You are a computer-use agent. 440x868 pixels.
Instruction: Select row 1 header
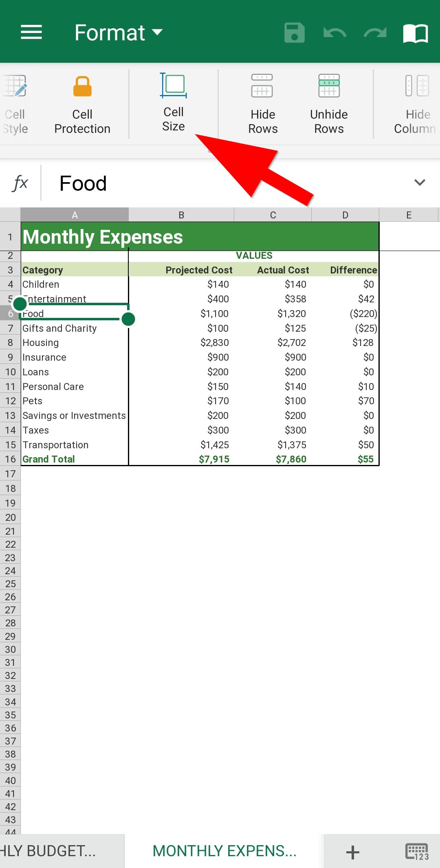pos(10,237)
